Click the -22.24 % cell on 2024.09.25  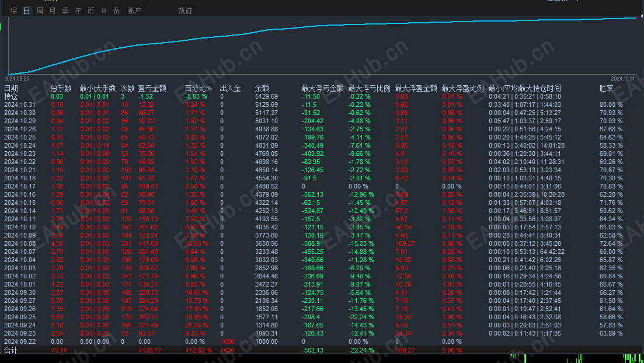(x=361, y=317)
